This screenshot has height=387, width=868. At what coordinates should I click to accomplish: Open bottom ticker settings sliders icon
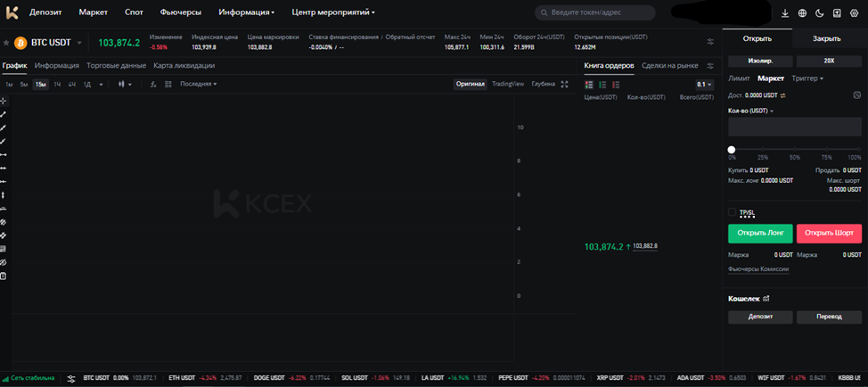coord(71,379)
